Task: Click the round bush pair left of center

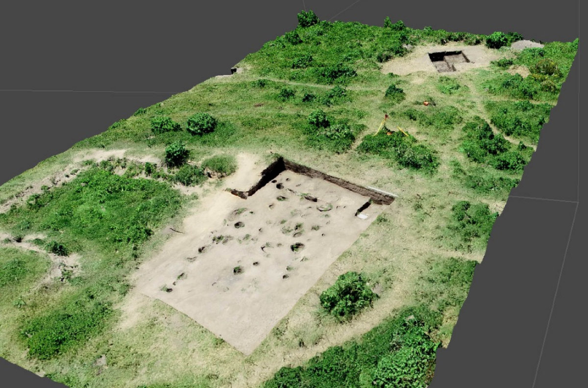Action: [201, 124]
